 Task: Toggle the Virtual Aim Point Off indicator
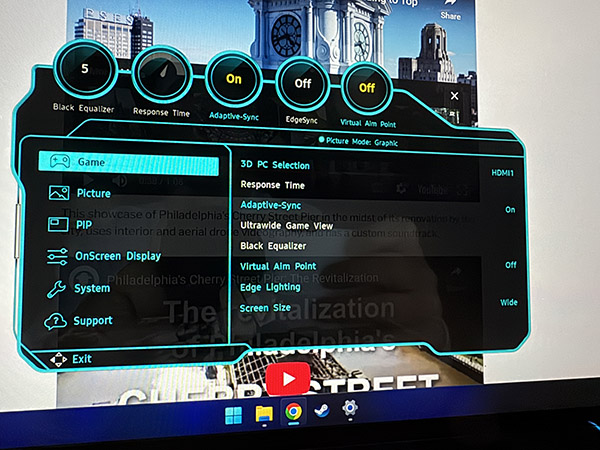pos(367,88)
